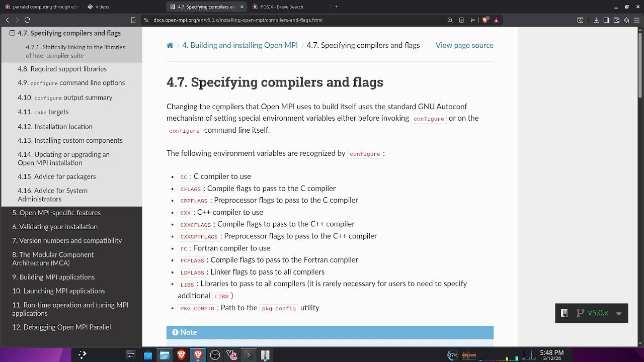Go back with the browser back arrow
The image size is (644, 362).
8,20
